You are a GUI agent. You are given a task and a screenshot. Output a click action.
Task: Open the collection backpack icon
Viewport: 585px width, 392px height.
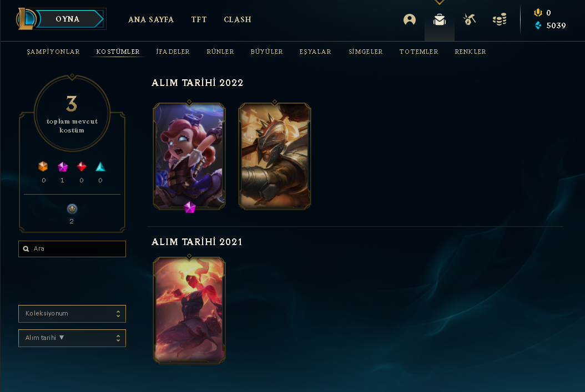(440, 19)
